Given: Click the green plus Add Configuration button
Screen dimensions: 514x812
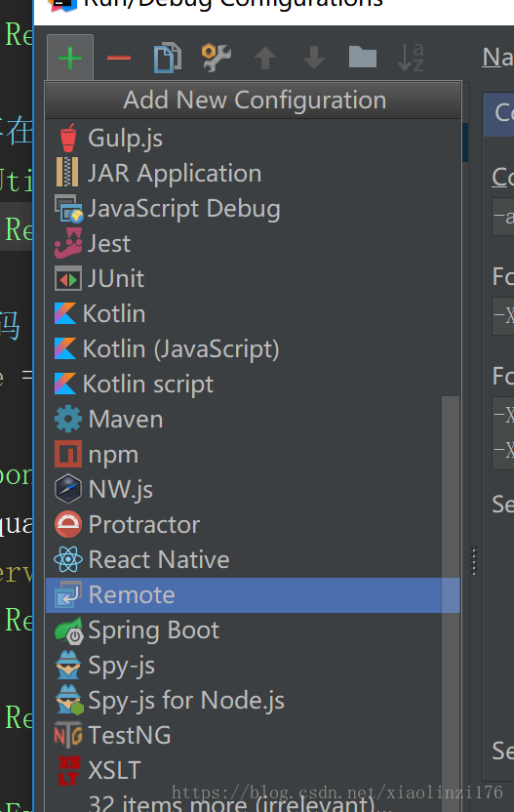Looking at the screenshot, I should pyautogui.click(x=70, y=58).
